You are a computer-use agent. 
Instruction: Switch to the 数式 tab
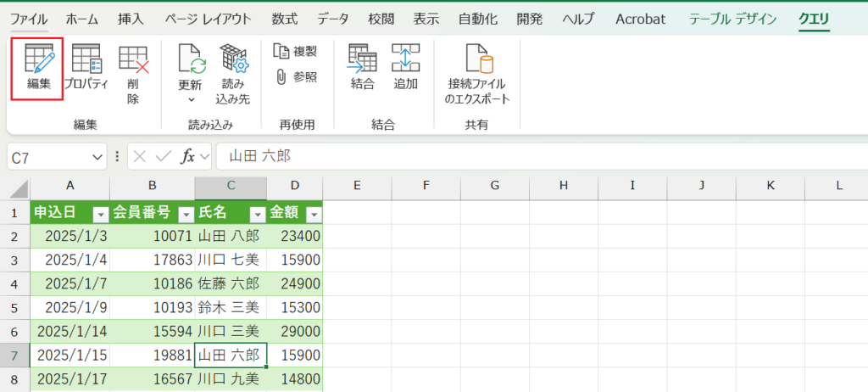(x=285, y=20)
